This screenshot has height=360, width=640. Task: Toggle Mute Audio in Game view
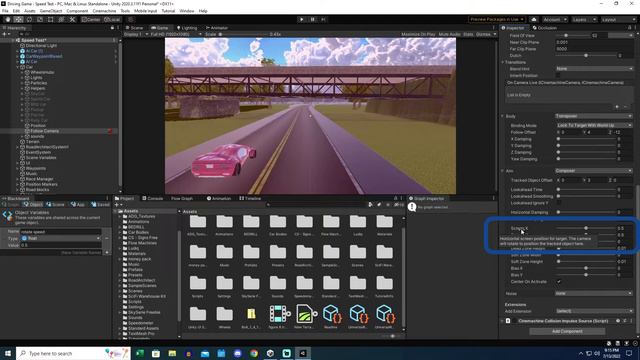coord(449,34)
